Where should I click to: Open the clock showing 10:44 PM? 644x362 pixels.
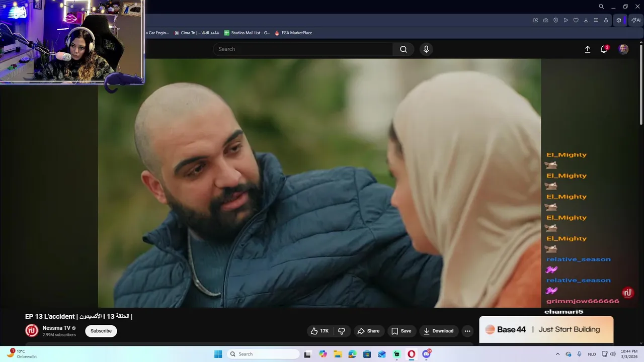(x=629, y=354)
